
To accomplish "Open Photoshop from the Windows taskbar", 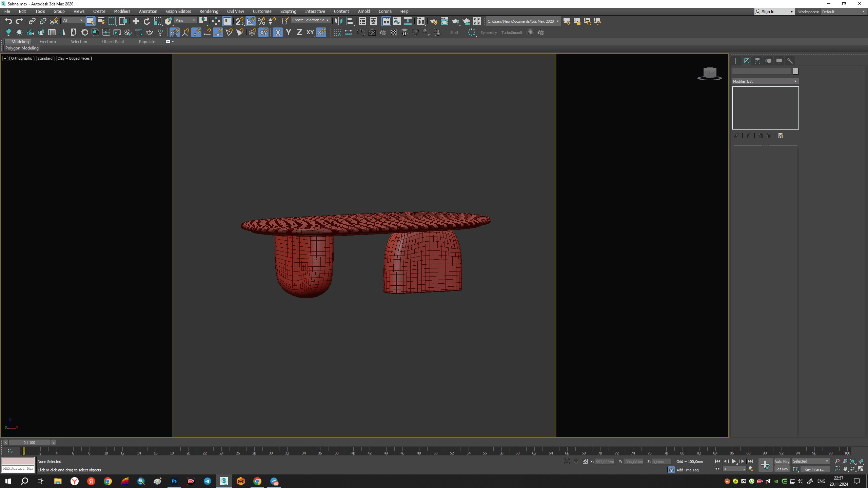I will [174, 481].
